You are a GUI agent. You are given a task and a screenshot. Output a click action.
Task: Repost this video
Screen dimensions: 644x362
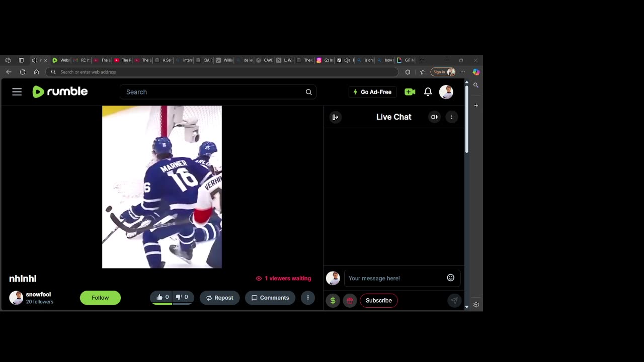point(220,298)
